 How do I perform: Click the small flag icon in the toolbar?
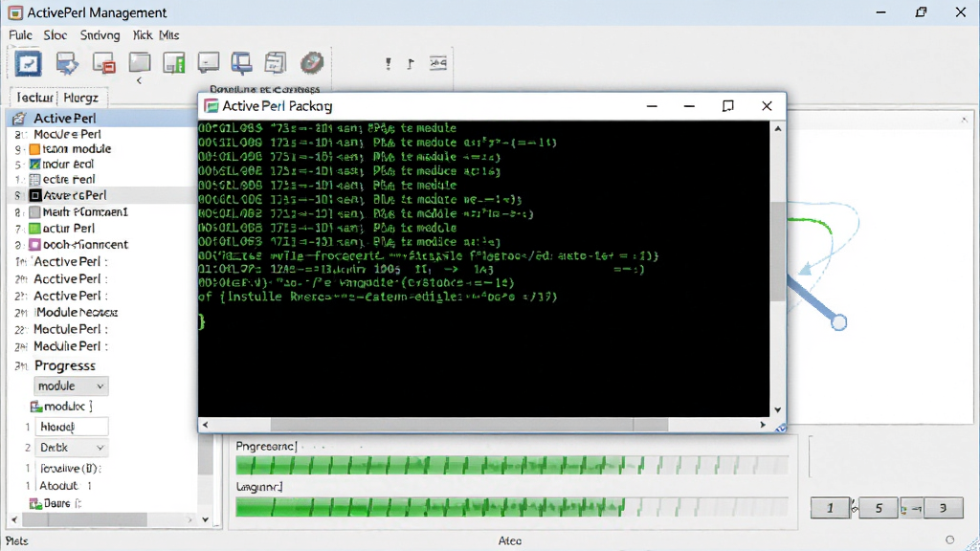pos(410,64)
